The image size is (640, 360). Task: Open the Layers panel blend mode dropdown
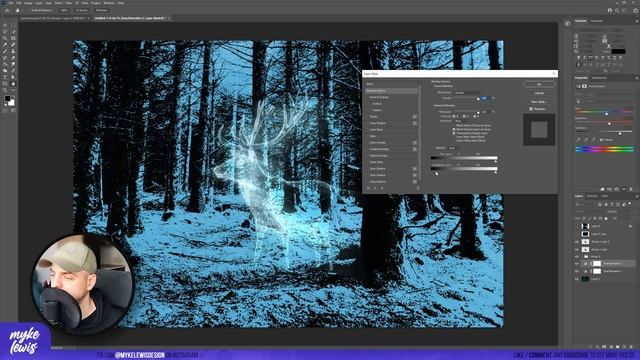coord(589,211)
